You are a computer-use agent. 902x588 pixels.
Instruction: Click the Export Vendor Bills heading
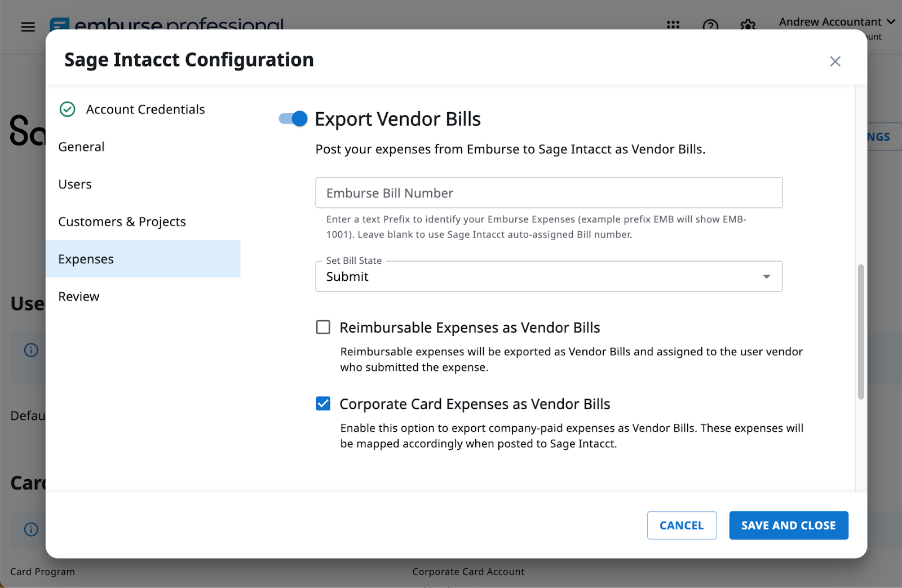(x=397, y=119)
